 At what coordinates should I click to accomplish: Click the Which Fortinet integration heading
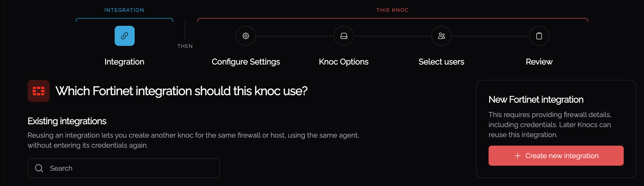coord(181,91)
